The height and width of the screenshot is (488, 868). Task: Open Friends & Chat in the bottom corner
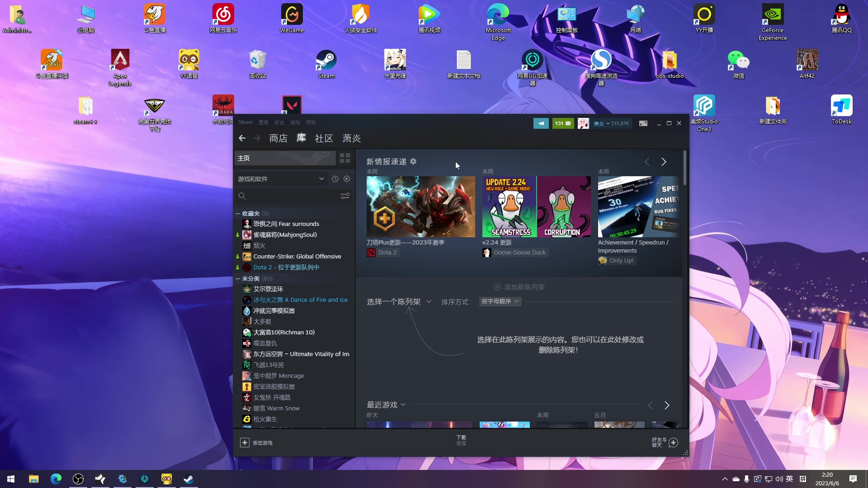[x=664, y=443]
